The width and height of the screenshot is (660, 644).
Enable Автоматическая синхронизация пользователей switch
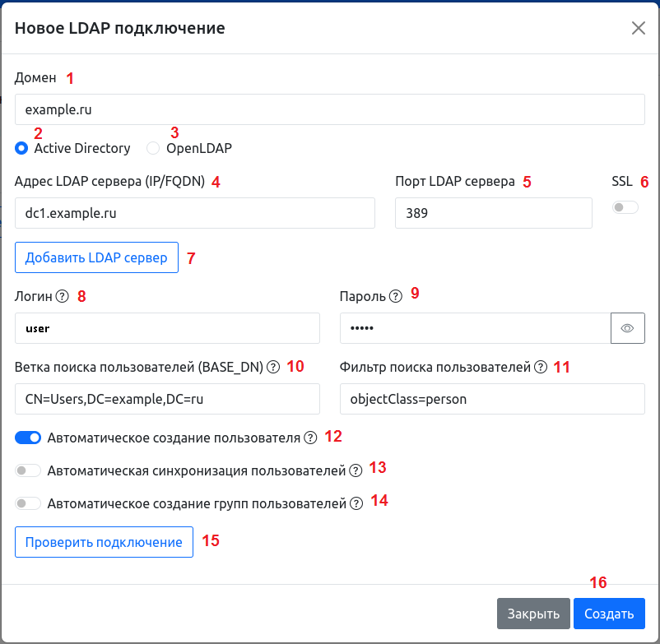click(x=28, y=470)
